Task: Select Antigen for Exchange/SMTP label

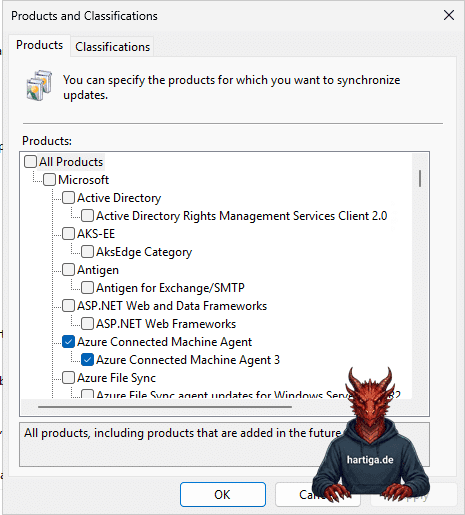Action: pyautogui.click(x=170, y=288)
